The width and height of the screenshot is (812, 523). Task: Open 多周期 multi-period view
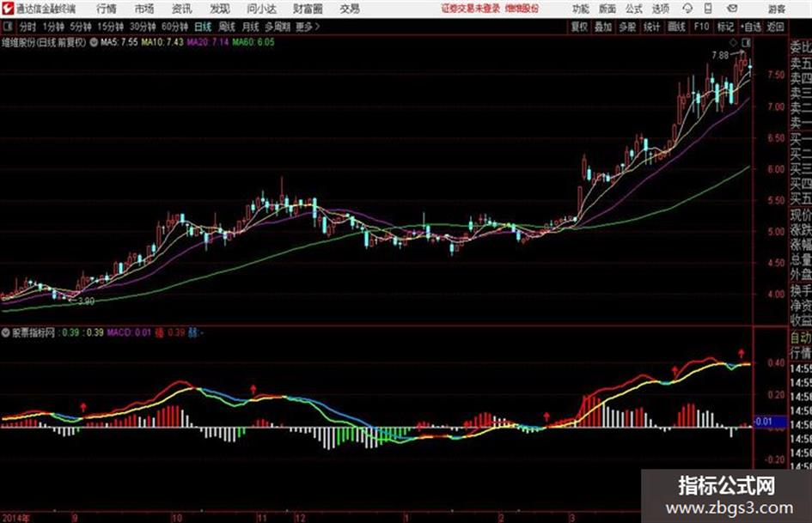[278, 27]
